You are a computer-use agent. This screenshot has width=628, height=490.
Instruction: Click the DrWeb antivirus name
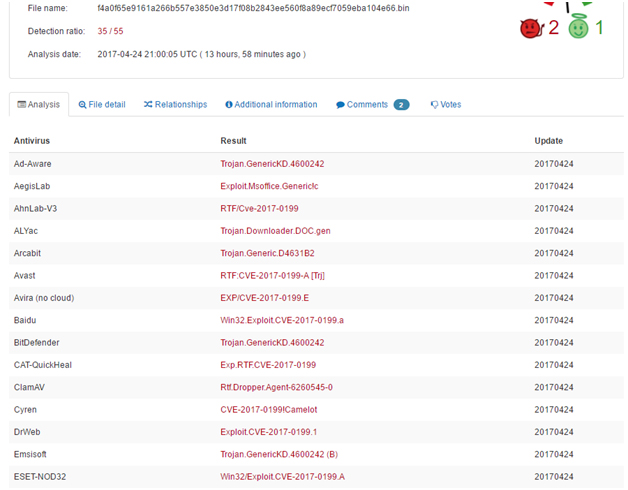[x=27, y=432]
